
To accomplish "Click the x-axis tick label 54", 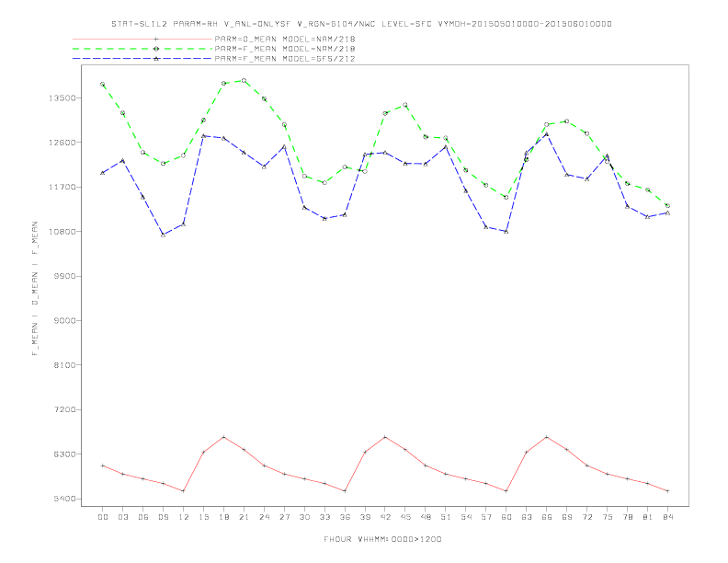I will point(466,517).
